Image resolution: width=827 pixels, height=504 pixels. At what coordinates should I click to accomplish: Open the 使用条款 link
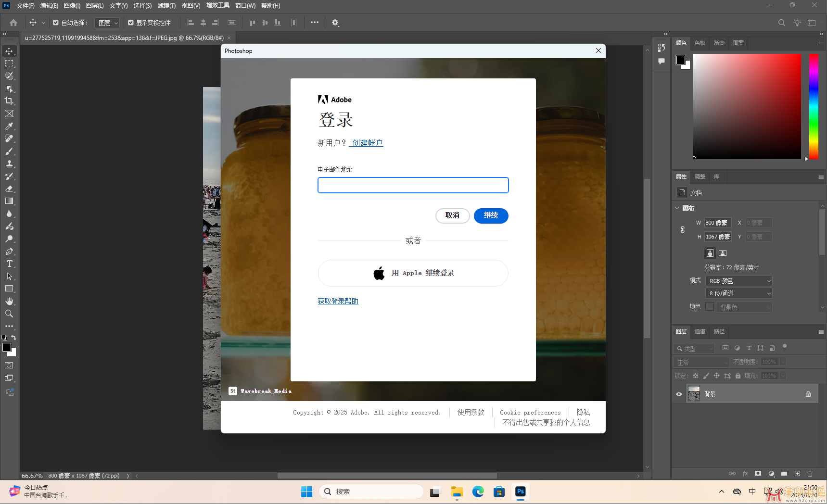coord(471,412)
